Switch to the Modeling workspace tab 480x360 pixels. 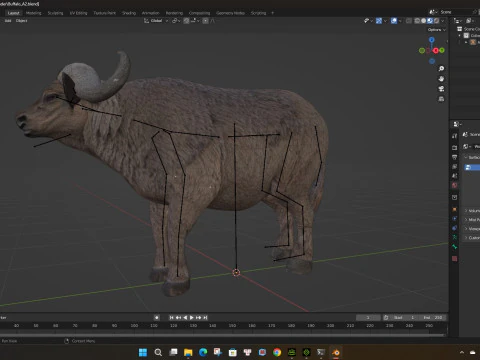pos(33,13)
